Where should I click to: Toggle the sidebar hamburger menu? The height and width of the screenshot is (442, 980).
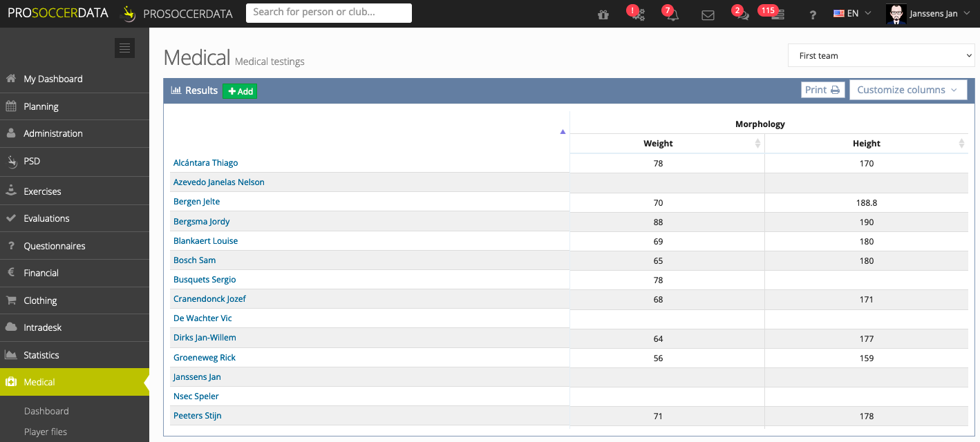(124, 48)
